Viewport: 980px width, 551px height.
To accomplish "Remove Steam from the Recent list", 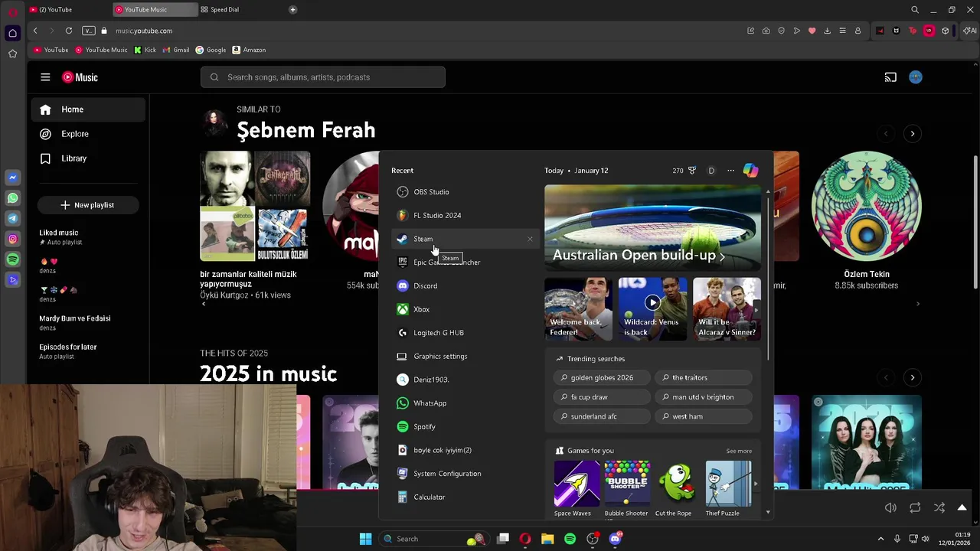I will tap(530, 239).
